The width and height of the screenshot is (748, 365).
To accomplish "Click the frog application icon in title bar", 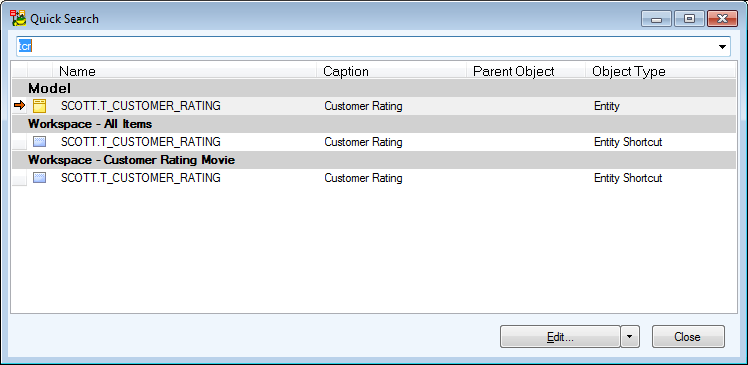I will (18, 19).
